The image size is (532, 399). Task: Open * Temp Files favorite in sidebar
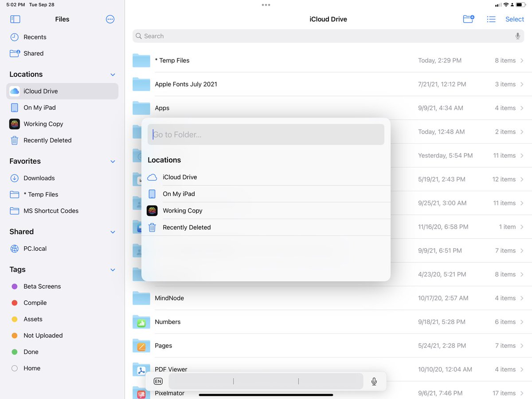(62, 194)
